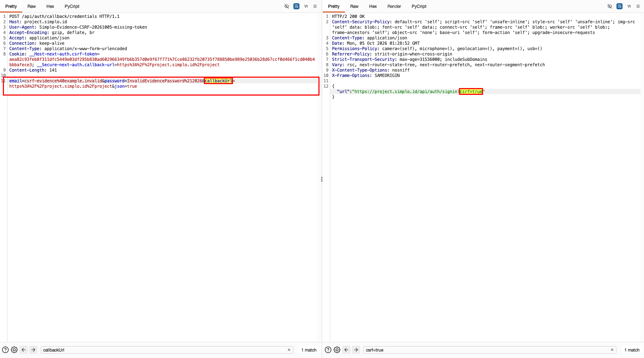The width and height of the screenshot is (644, 358).
Task: Click the Host: project.simplo.id header
Action: [x=38, y=22]
